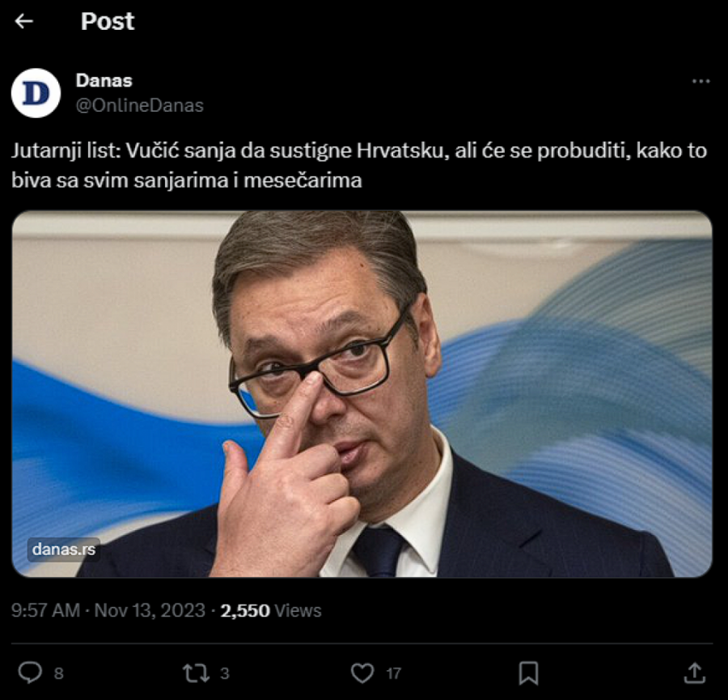The width and height of the screenshot is (728, 700).
Task: Click the repost count number 3
Action: 225,673
